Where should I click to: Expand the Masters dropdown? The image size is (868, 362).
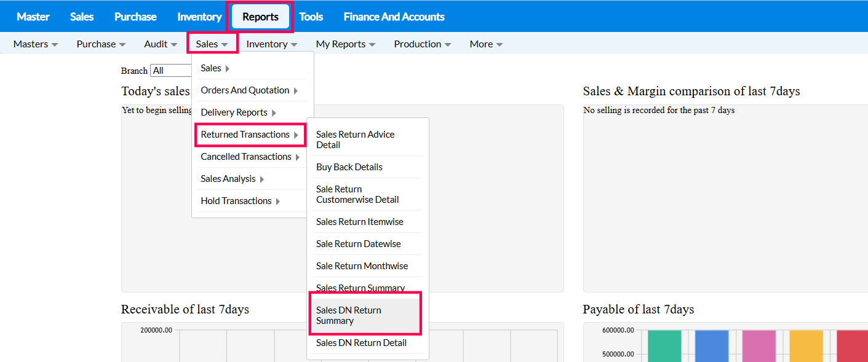coord(36,44)
